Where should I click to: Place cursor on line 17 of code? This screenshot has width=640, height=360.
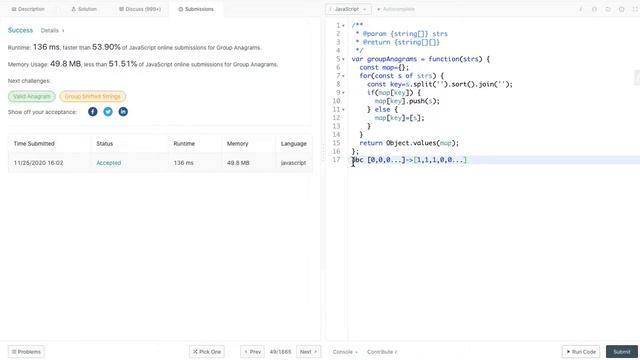coord(409,160)
